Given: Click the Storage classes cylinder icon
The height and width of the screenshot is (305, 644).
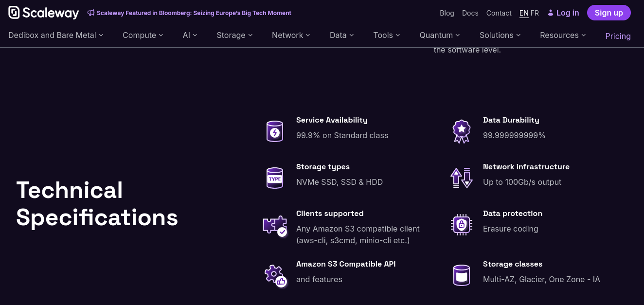Looking at the screenshot, I should (461, 275).
